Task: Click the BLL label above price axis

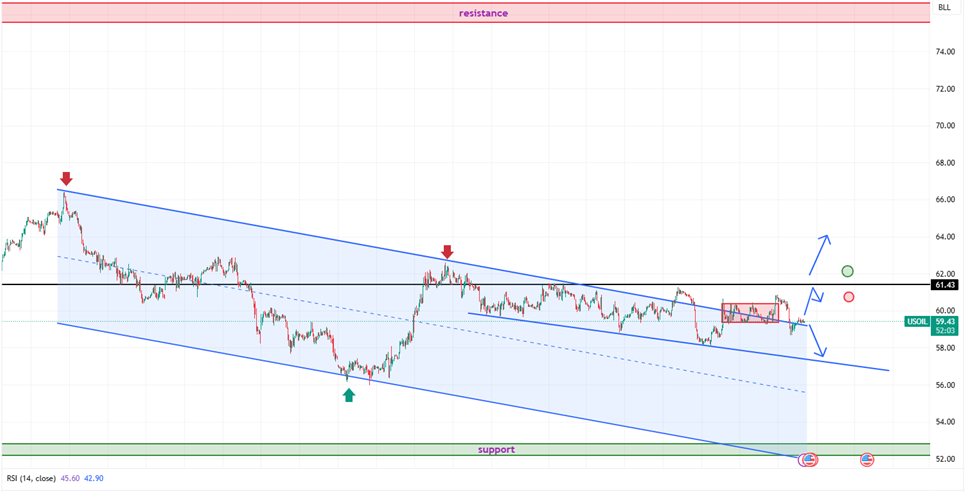Action: click(944, 8)
